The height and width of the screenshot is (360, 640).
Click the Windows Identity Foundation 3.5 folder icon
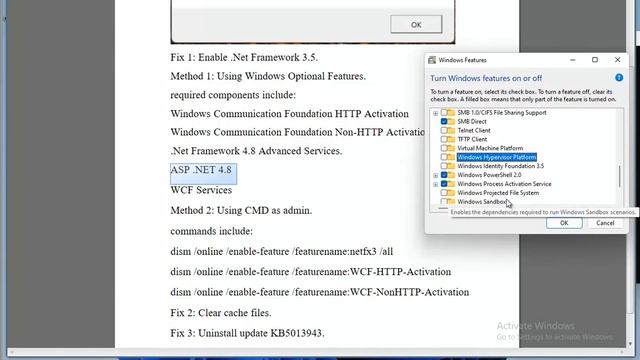451,166
